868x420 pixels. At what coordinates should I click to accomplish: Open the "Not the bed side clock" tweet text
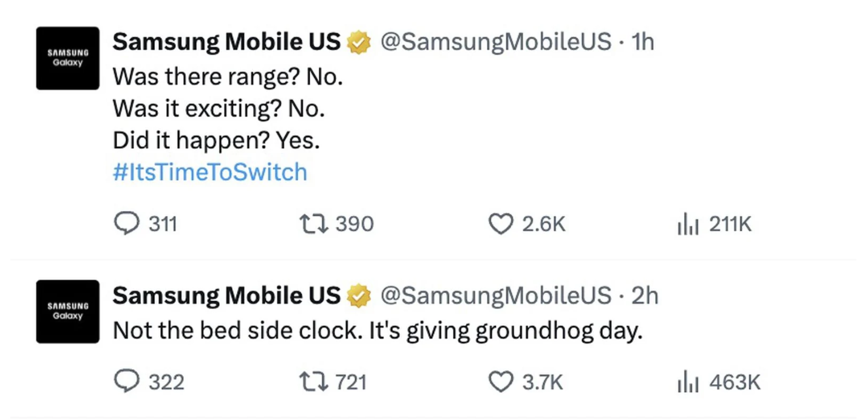tap(378, 331)
